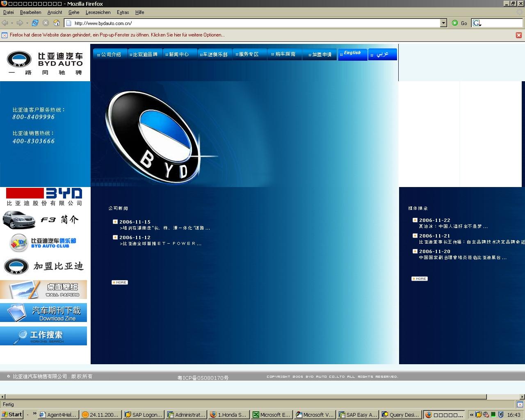Switch to Microsoft Excel in the taskbar

[x=271, y=415]
